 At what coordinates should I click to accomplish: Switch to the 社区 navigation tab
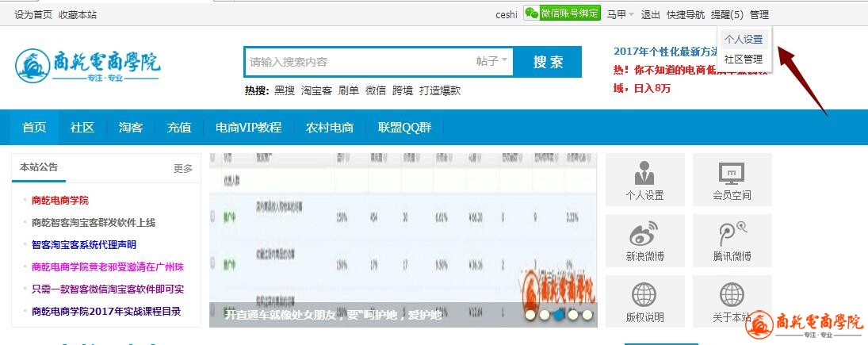point(82,128)
